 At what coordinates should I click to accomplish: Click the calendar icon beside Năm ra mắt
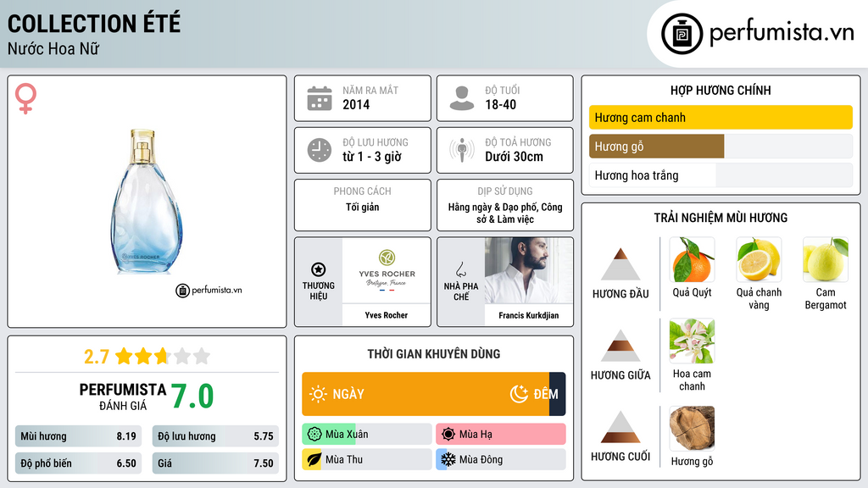click(x=320, y=98)
